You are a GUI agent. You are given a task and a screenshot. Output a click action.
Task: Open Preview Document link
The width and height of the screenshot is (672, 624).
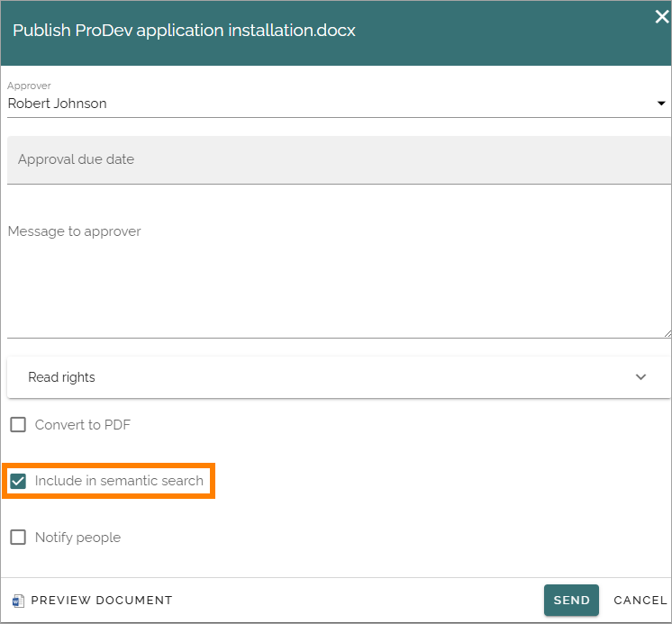(102, 600)
